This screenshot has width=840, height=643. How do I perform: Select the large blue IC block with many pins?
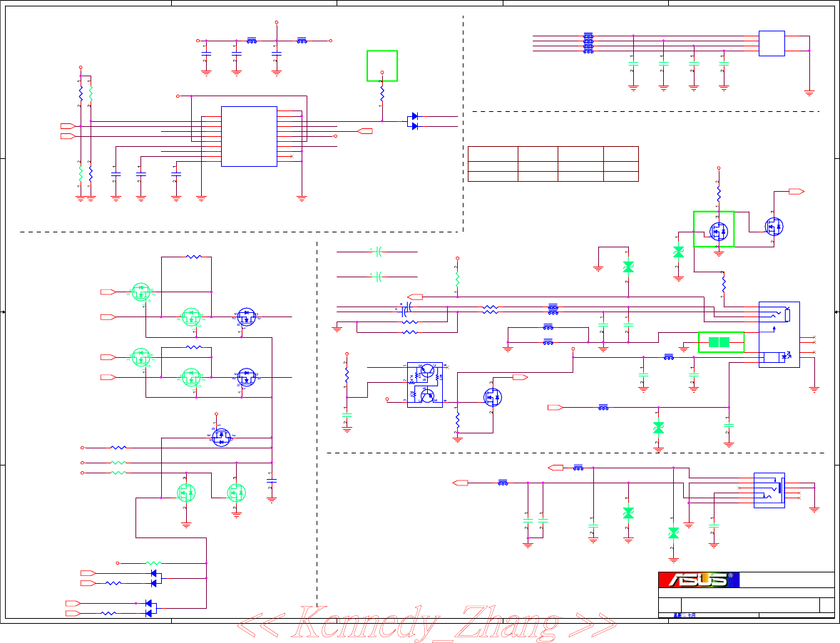tap(249, 136)
